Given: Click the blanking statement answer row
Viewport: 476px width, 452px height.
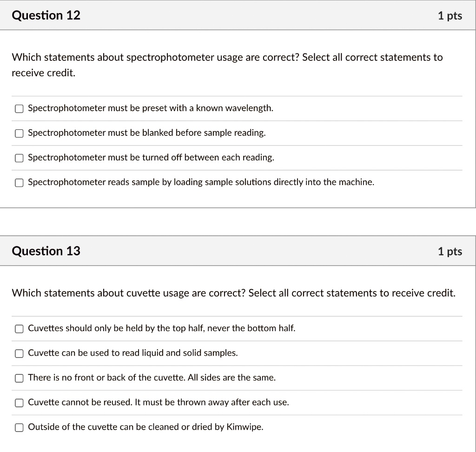Looking at the screenshot, I should click(x=147, y=133).
